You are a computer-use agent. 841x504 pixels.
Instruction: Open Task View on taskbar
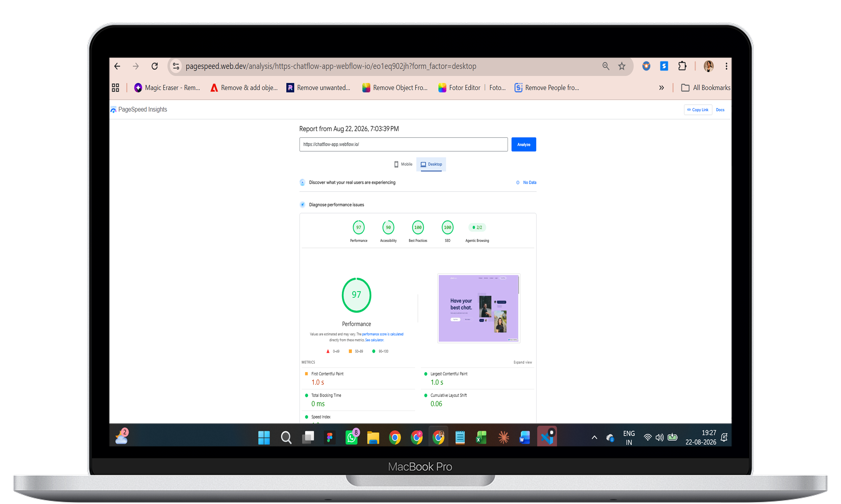308,437
